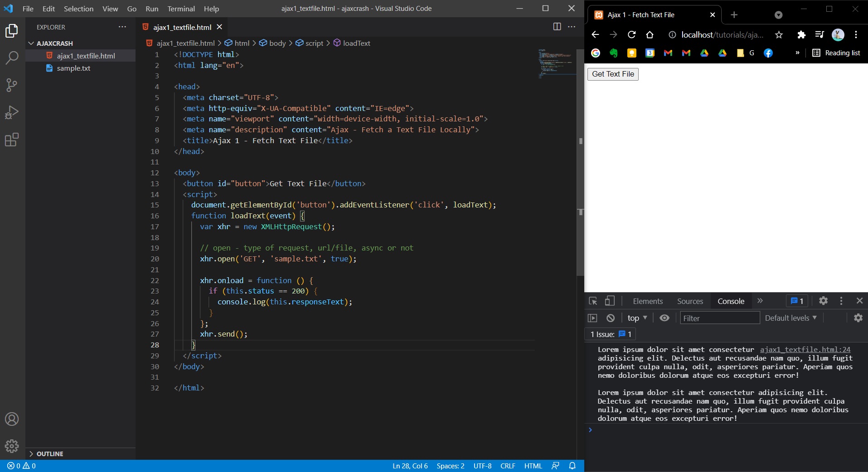Viewport: 868px width, 472px height.
Task: Click the 1 Issue button in console
Action: (x=611, y=334)
